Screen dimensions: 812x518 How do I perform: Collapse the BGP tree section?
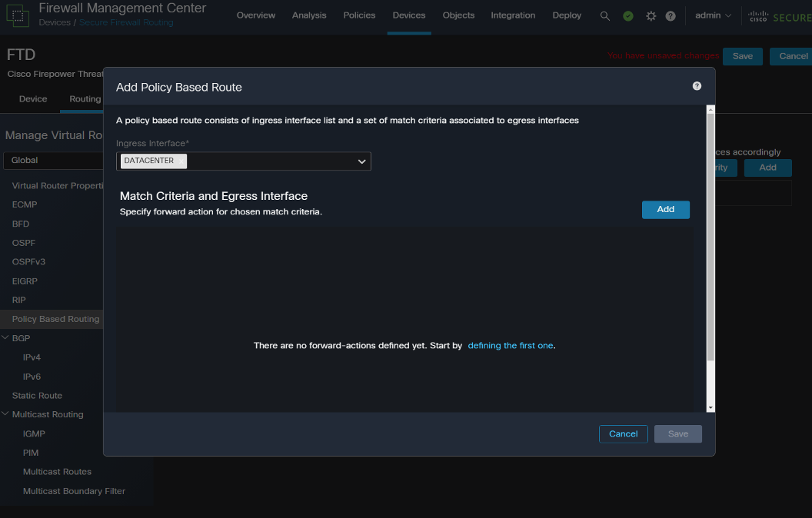click(x=5, y=337)
